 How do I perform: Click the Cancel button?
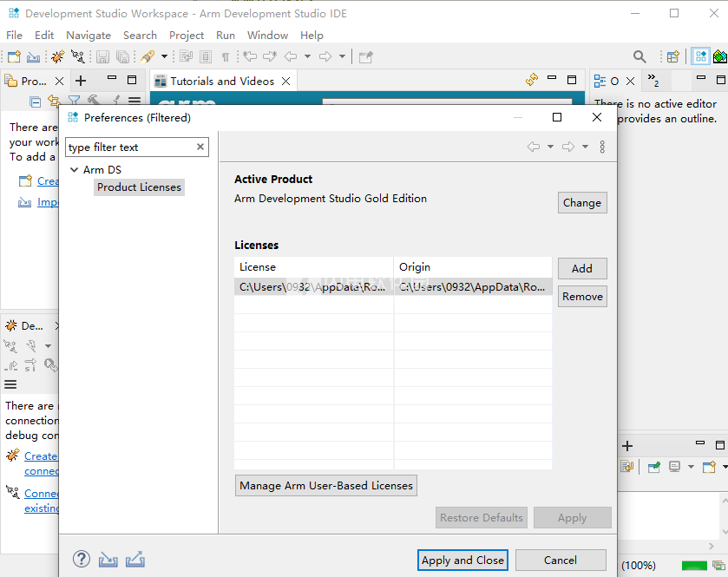[561, 561]
